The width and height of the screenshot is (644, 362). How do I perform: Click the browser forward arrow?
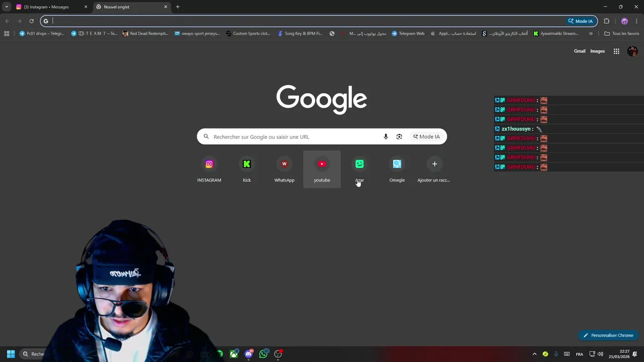[x=19, y=21]
